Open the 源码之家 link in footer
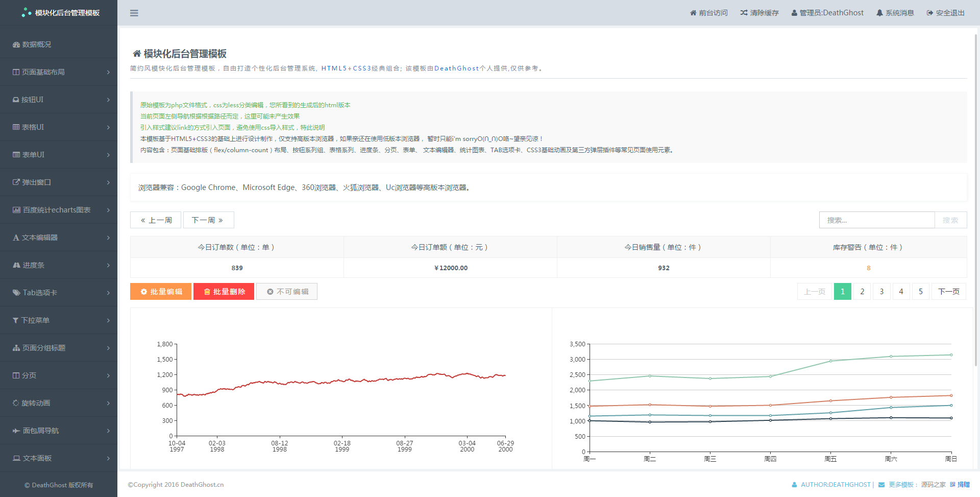980x497 pixels. pyautogui.click(x=934, y=484)
